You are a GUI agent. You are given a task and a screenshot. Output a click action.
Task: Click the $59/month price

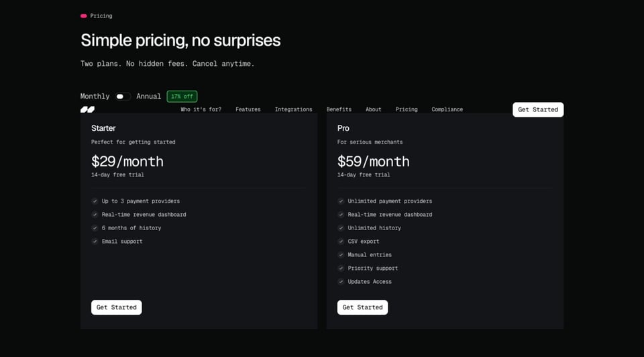point(374,162)
